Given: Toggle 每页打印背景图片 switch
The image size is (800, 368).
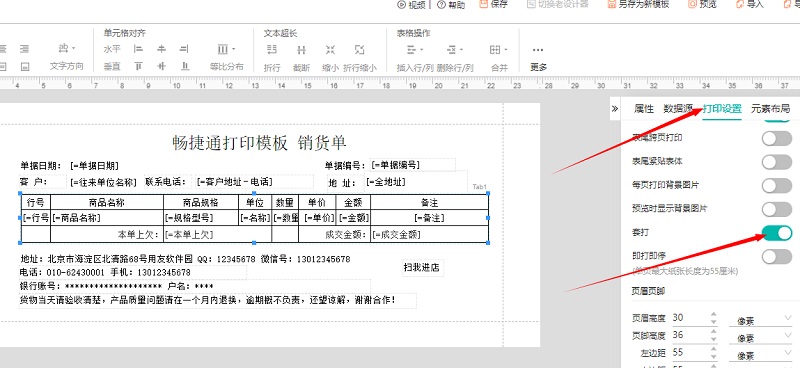Looking at the screenshot, I should (x=777, y=185).
